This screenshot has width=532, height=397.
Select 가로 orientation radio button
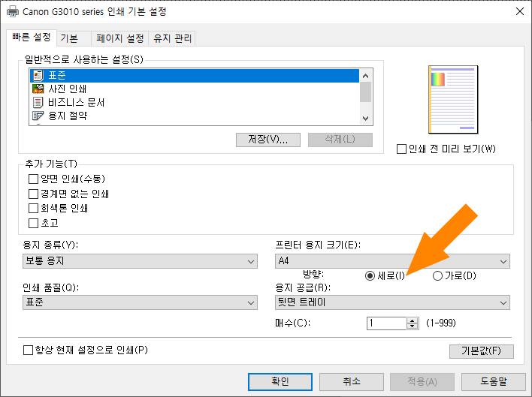[438, 276]
